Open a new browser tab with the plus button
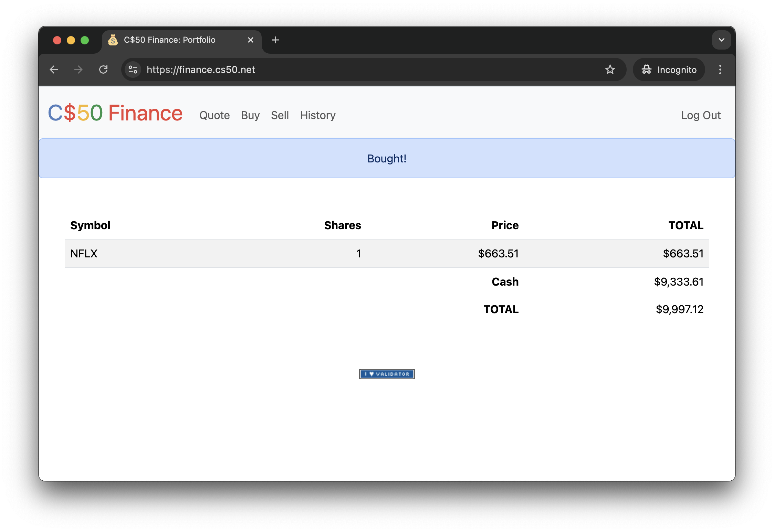 pyautogui.click(x=275, y=40)
